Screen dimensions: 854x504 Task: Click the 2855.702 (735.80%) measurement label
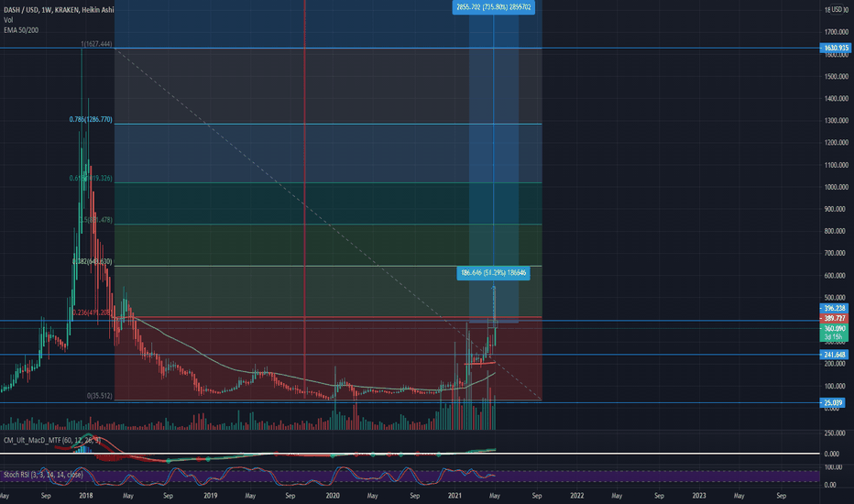[x=494, y=7]
